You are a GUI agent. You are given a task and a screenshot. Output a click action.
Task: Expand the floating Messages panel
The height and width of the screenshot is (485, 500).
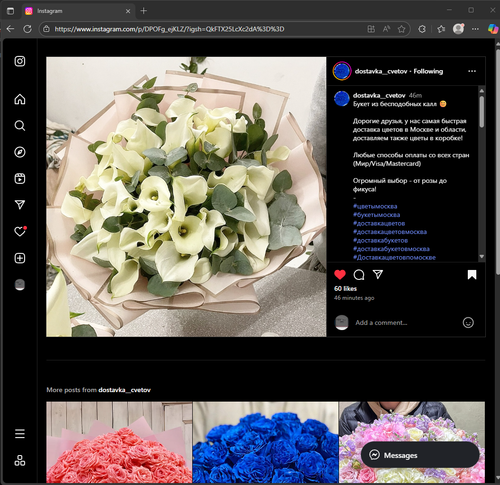[420, 455]
